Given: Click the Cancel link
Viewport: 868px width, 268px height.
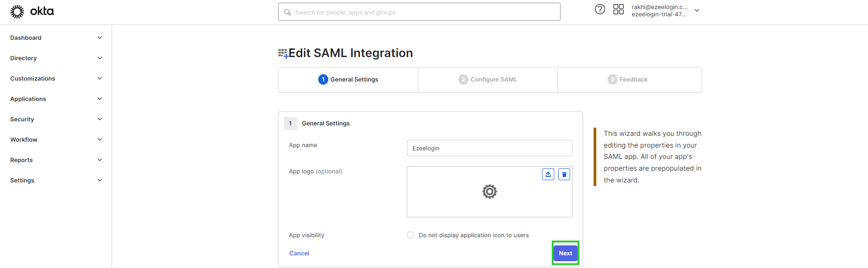Looking at the screenshot, I should point(299,253).
